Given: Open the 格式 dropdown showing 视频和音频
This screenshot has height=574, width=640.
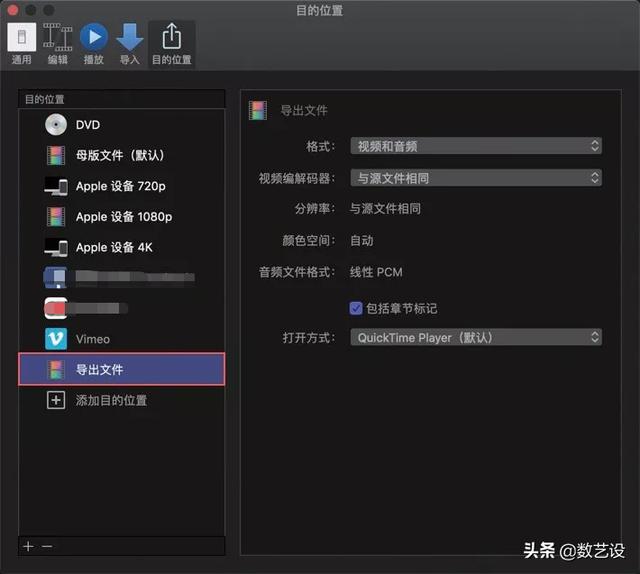Looking at the screenshot, I should tap(476, 146).
